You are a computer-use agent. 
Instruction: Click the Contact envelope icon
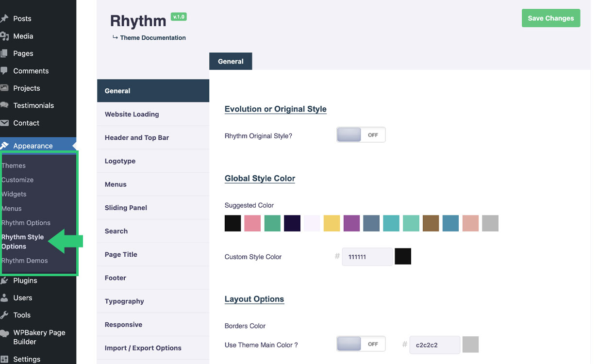point(4,123)
